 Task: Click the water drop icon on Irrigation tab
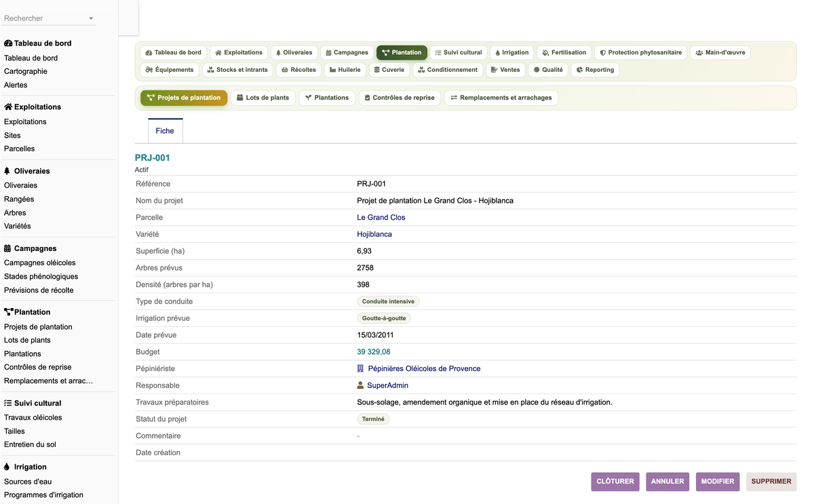(497, 53)
